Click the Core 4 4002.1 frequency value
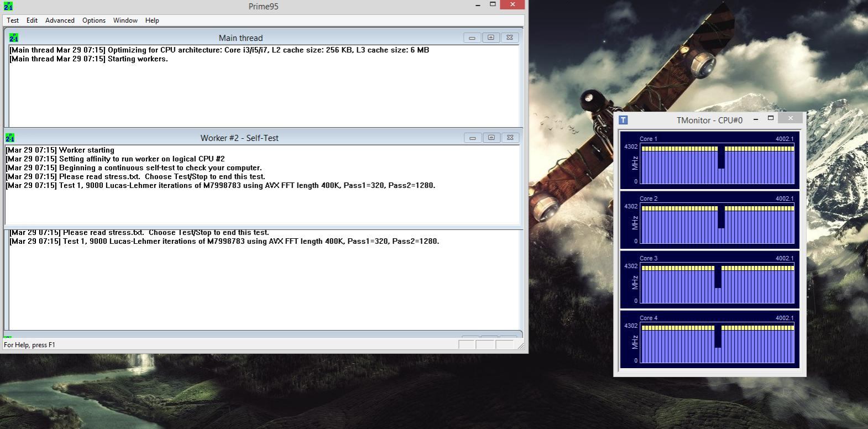The image size is (868, 429). [x=785, y=318]
